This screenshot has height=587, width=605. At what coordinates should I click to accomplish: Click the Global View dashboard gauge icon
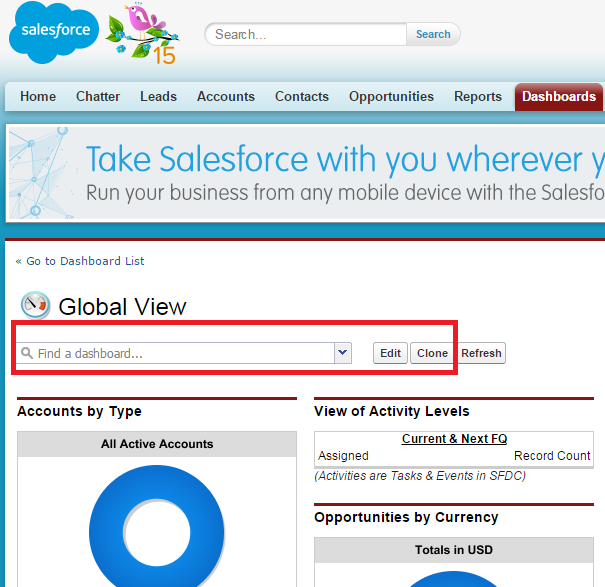pyautogui.click(x=35, y=305)
